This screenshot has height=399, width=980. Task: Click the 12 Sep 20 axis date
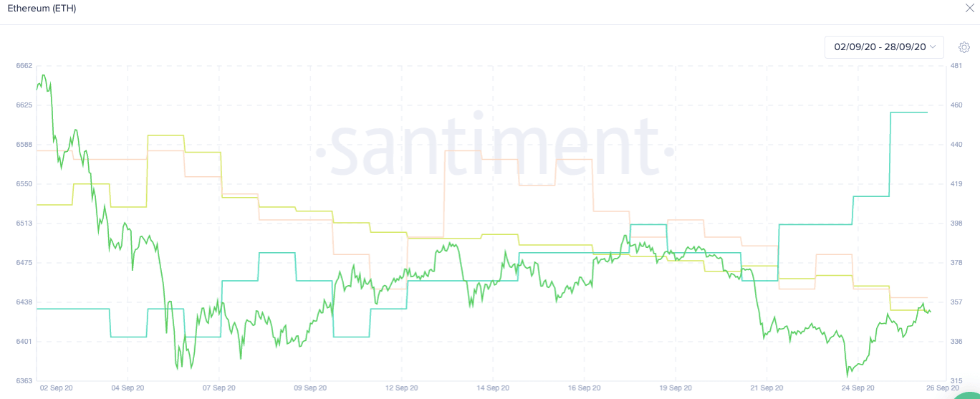[401, 388]
